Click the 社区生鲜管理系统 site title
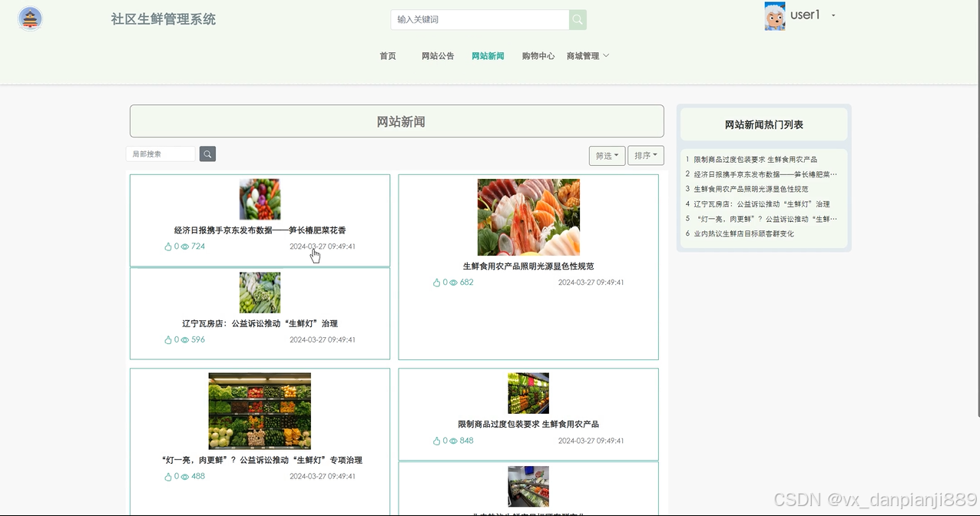 [164, 19]
